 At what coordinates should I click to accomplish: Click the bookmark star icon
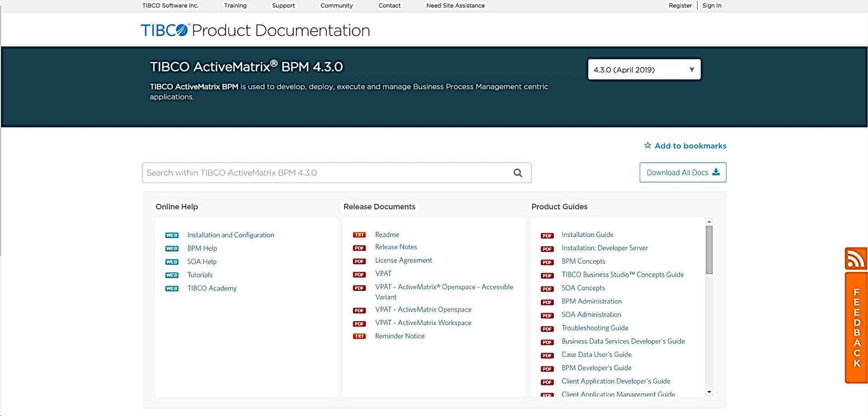(x=647, y=145)
